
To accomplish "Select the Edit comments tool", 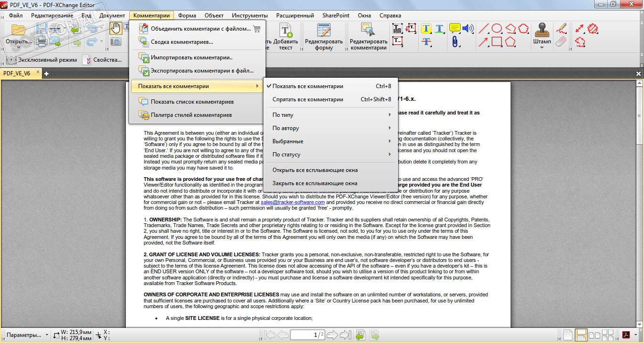I will click(368, 37).
